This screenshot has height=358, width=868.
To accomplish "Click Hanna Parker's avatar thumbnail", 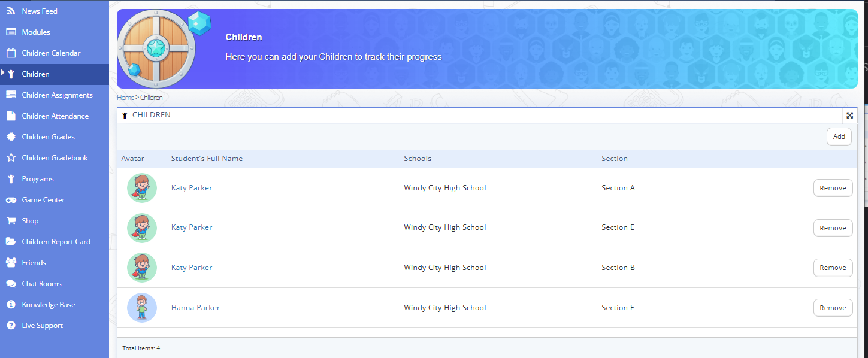I will [x=142, y=308].
